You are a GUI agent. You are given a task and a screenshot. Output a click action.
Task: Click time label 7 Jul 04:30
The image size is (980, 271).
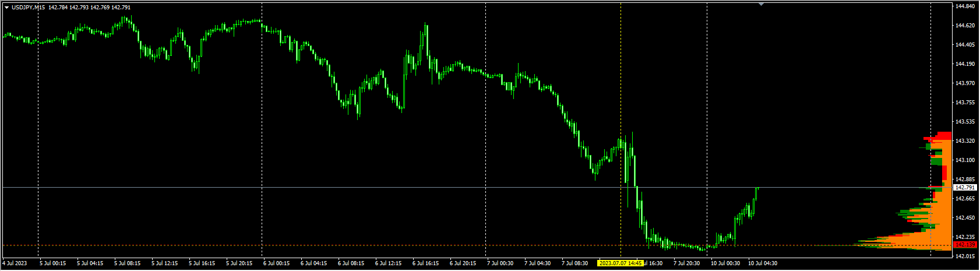[537, 263]
